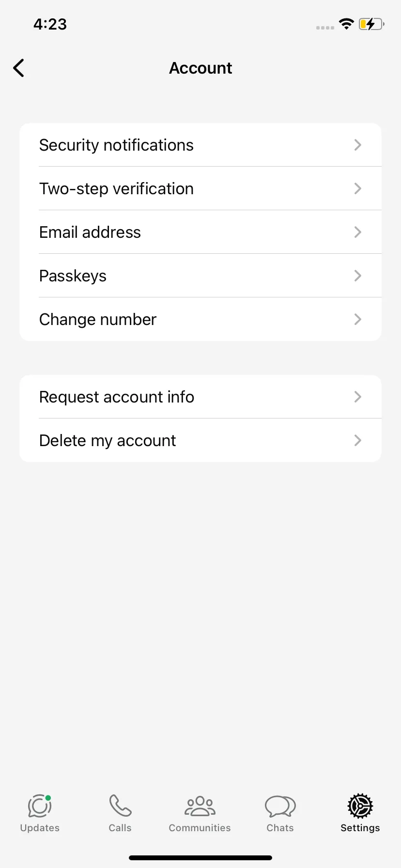Open the Security notifications row
401x868 pixels.
(x=200, y=145)
